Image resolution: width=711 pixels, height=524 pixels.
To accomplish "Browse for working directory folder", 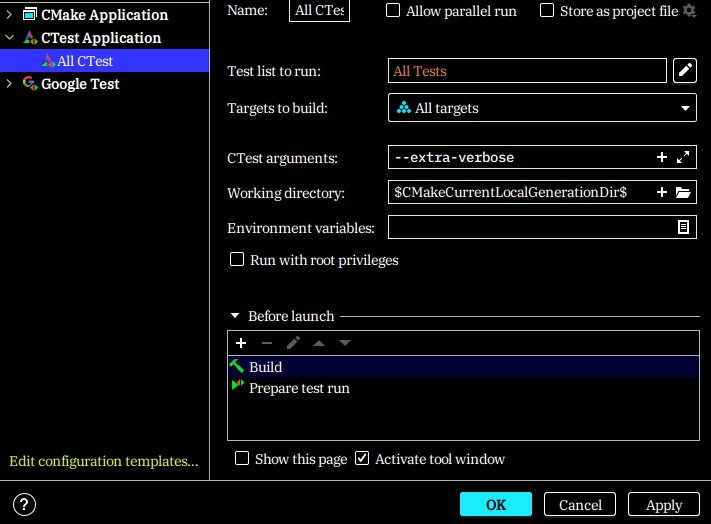I will pyautogui.click(x=684, y=193).
